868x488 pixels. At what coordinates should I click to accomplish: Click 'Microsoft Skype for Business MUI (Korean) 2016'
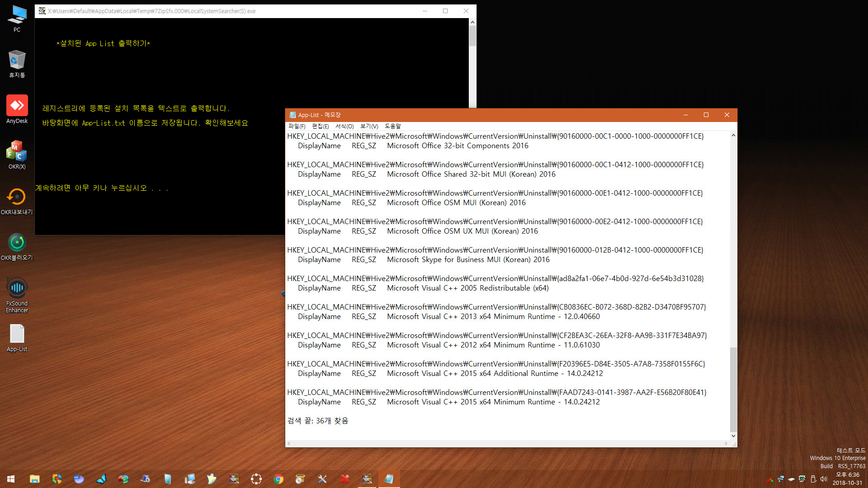[x=468, y=260]
